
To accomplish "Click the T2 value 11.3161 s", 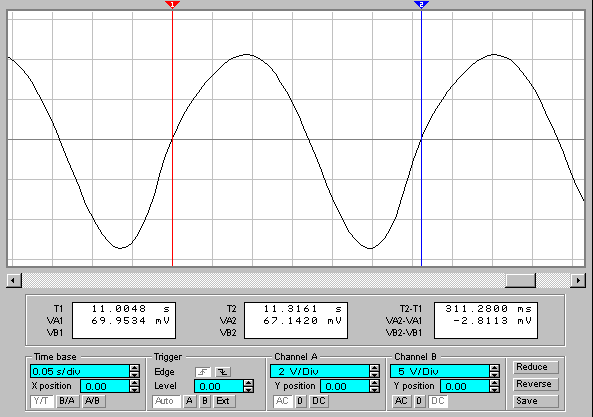I will tap(302, 309).
